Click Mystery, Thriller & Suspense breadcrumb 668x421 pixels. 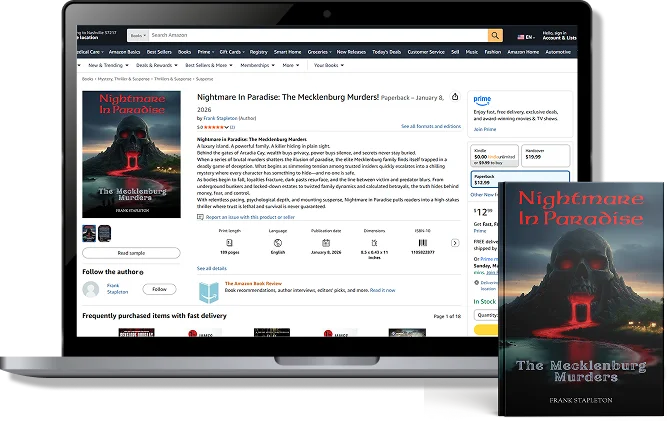[124, 79]
